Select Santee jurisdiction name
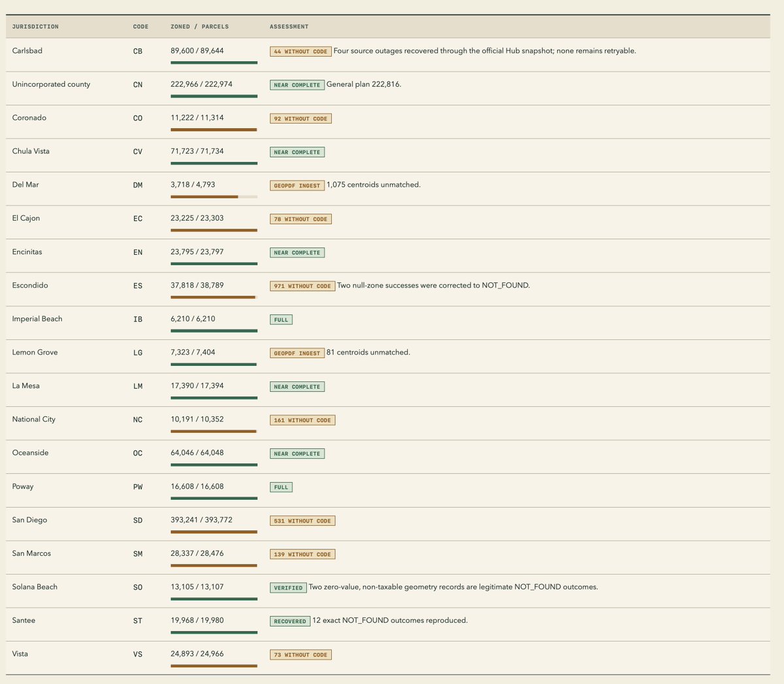 (24, 620)
